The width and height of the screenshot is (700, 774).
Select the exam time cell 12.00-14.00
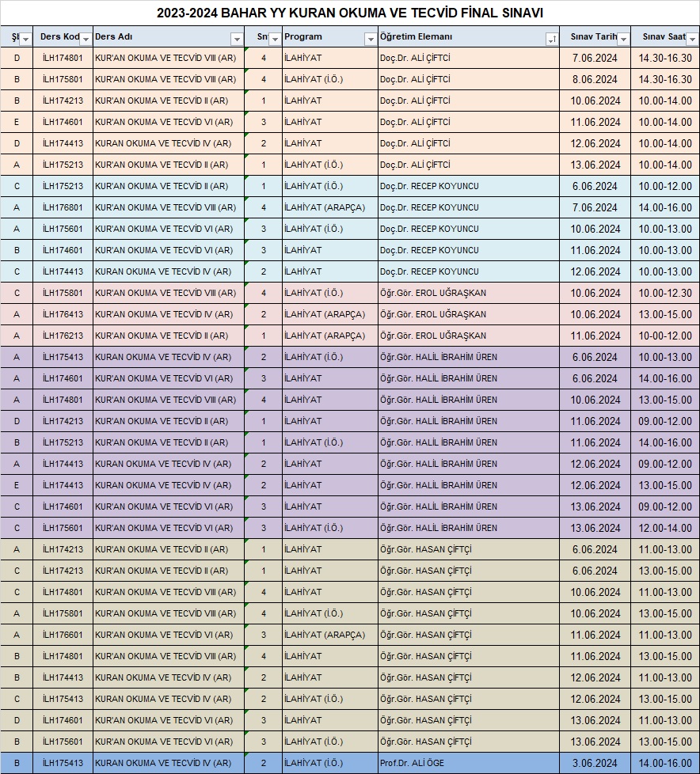coord(665,528)
